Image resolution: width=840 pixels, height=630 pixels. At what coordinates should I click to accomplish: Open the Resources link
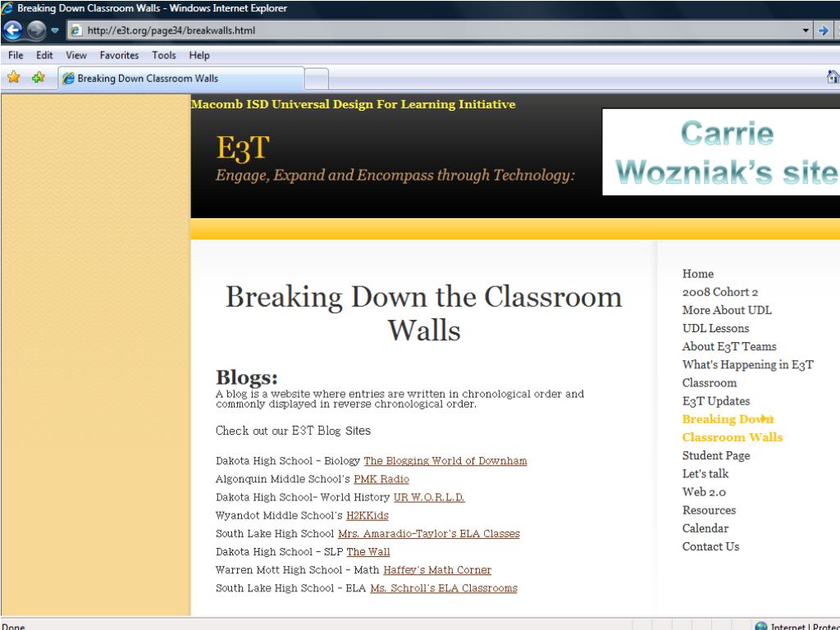[709, 510]
